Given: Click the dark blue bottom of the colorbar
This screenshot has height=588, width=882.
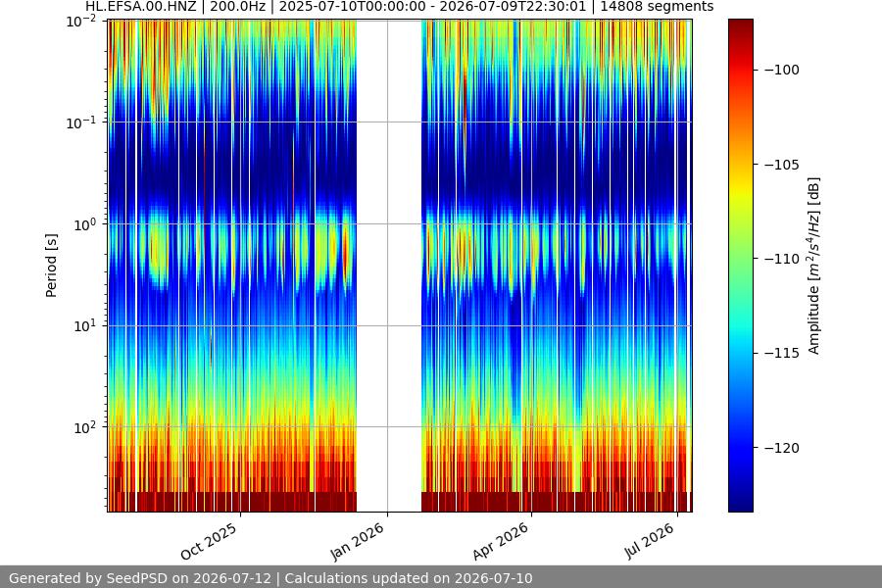Looking at the screenshot, I should tap(740, 504).
